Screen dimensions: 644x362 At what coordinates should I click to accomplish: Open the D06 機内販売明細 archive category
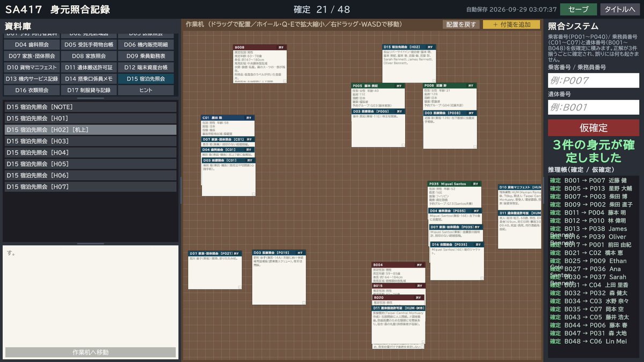pos(145,45)
